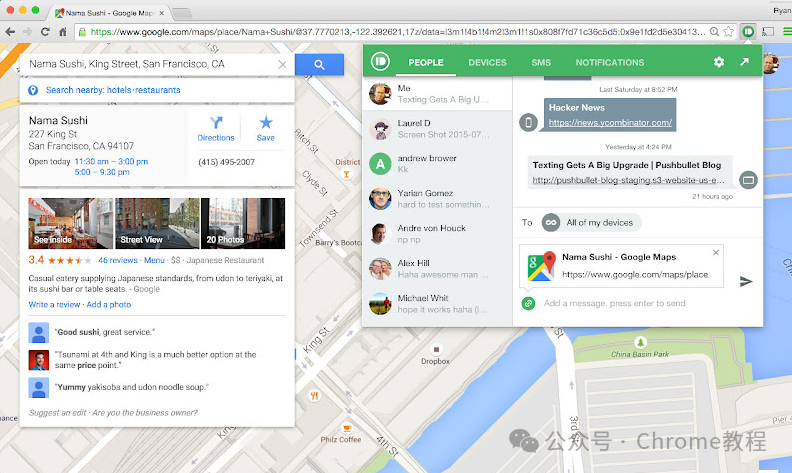The width and height of the screenshot is (792, 473).
Task: Bookmark this page with star icon
Action: pyautogui.click(x=728, y=32)
